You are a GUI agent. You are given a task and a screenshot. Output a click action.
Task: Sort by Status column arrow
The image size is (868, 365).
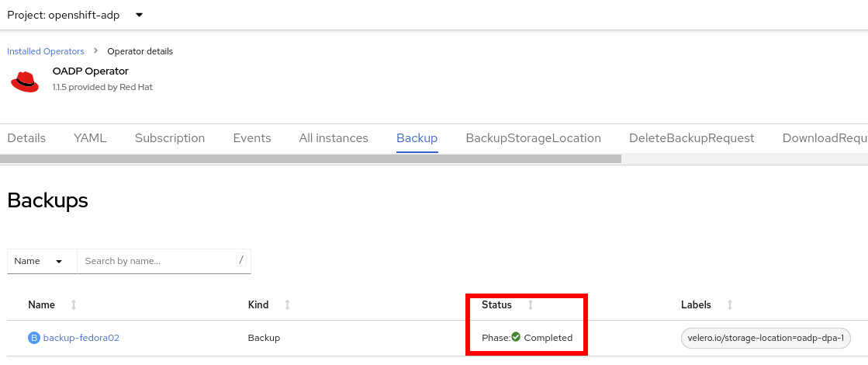[x=531, y=304]
